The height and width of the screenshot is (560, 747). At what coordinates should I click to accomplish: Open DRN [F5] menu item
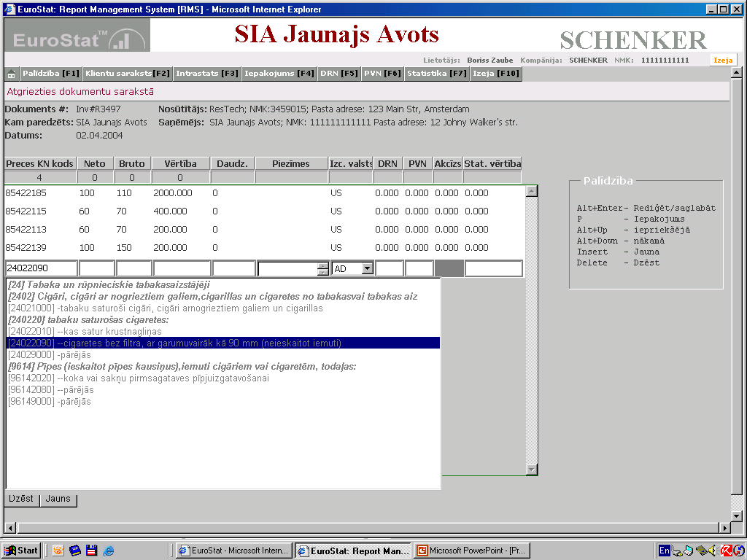pyautogui.click(x=338, y=74)
